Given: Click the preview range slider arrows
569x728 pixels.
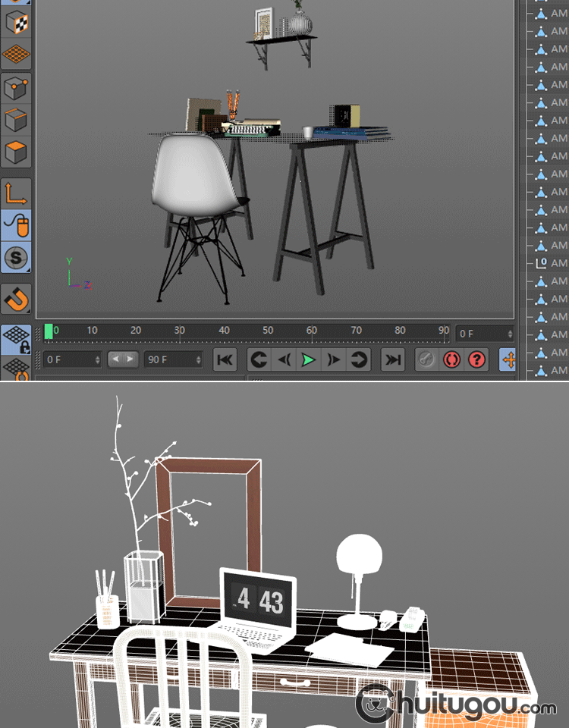Looking at the screenshot, I should pos(123,359).
